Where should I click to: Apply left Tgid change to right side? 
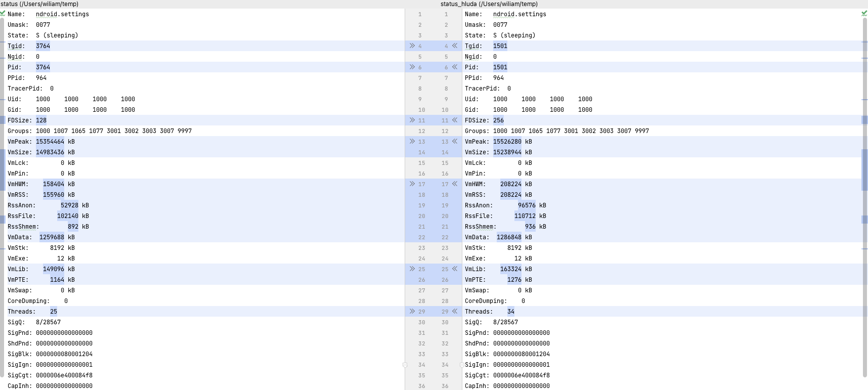coord(412,46)
